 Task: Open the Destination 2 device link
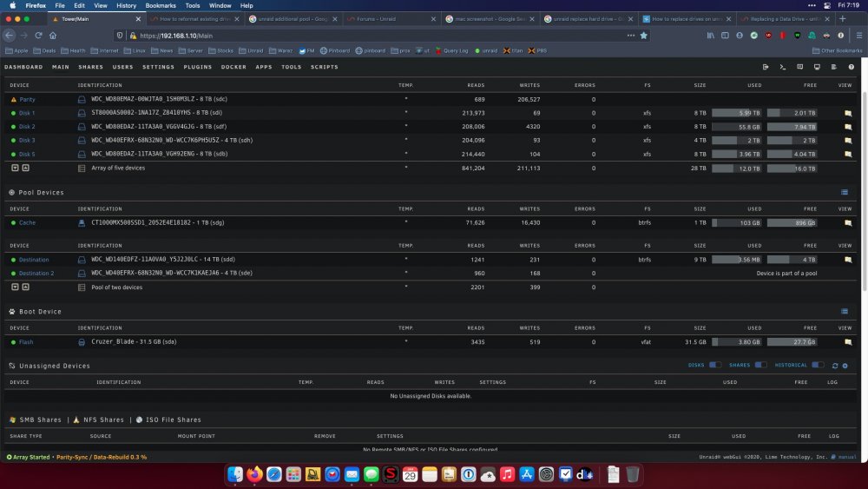point(36,273)
